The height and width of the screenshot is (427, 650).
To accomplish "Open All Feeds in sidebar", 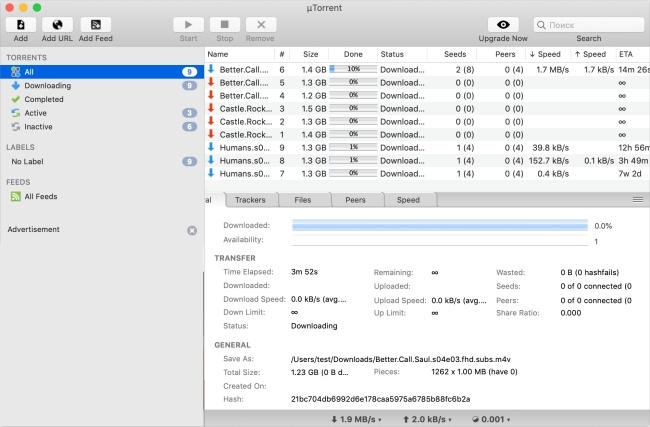I will point(102,196).
